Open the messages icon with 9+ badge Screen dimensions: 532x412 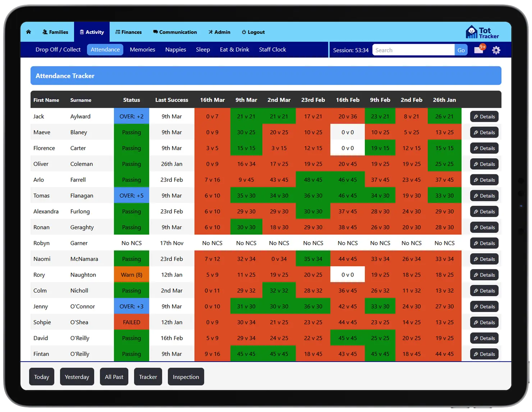479,50
